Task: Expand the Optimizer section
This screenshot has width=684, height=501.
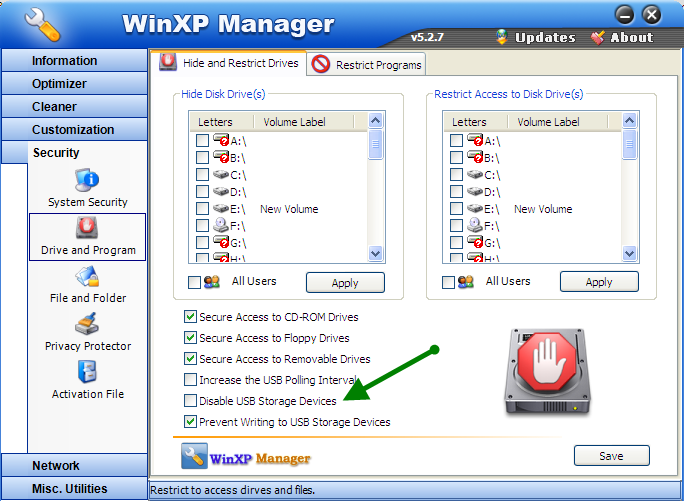Action: click(74, 84)
